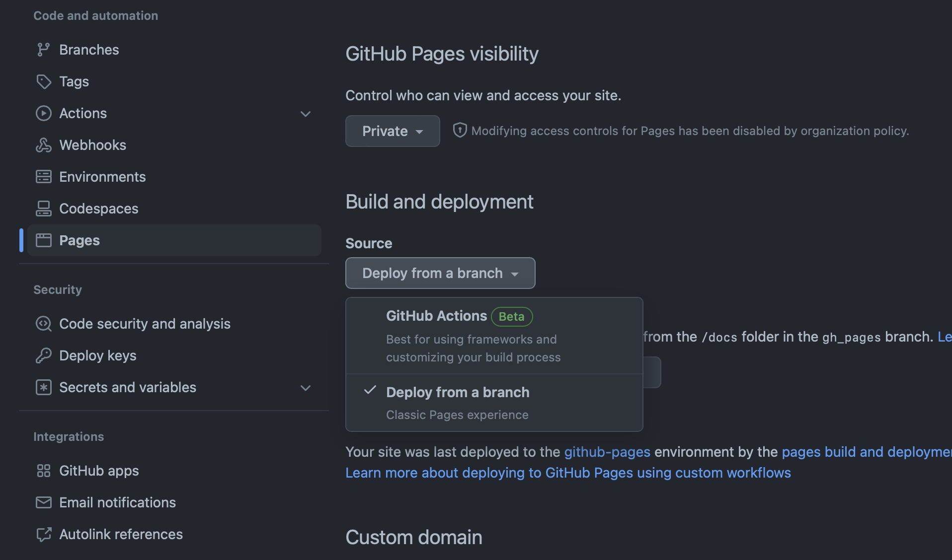Image resolution: width=952 pixels, height=560 pixels.
Task: Expand the Actions submenu chevron
Action: [x=306, y=114]
